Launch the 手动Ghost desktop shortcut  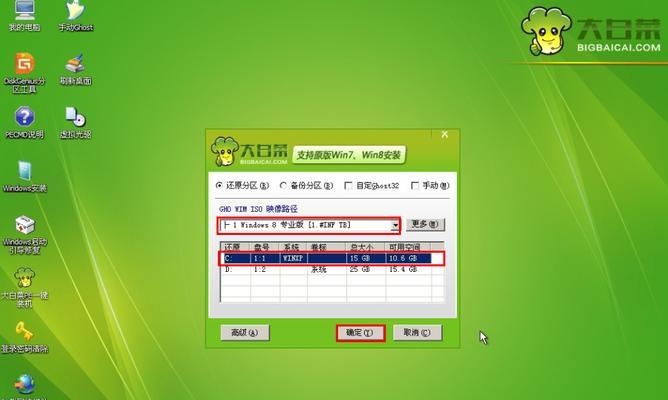75,16
